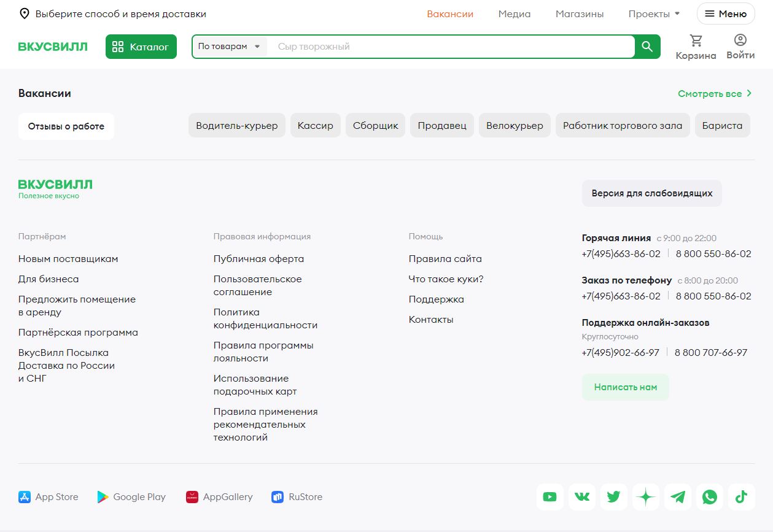Click the VK social icon
The width and height of the screenshot is (773, 532).
coord(581,497)
